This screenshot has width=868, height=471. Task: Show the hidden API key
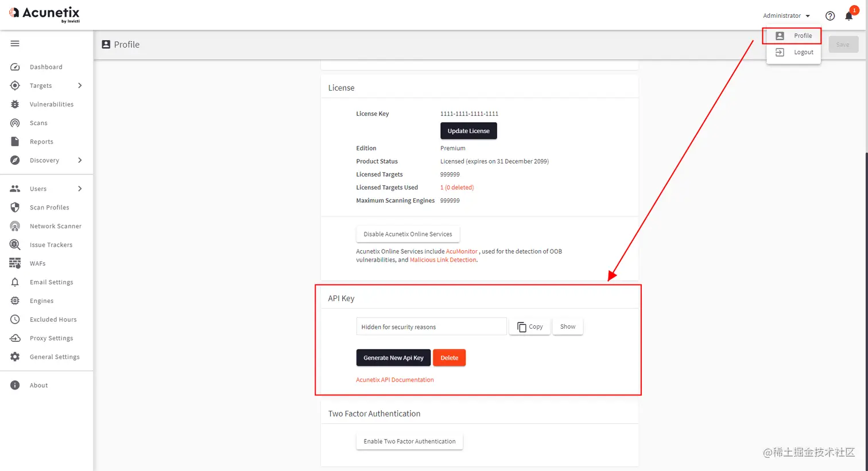(x=568, y=326)
